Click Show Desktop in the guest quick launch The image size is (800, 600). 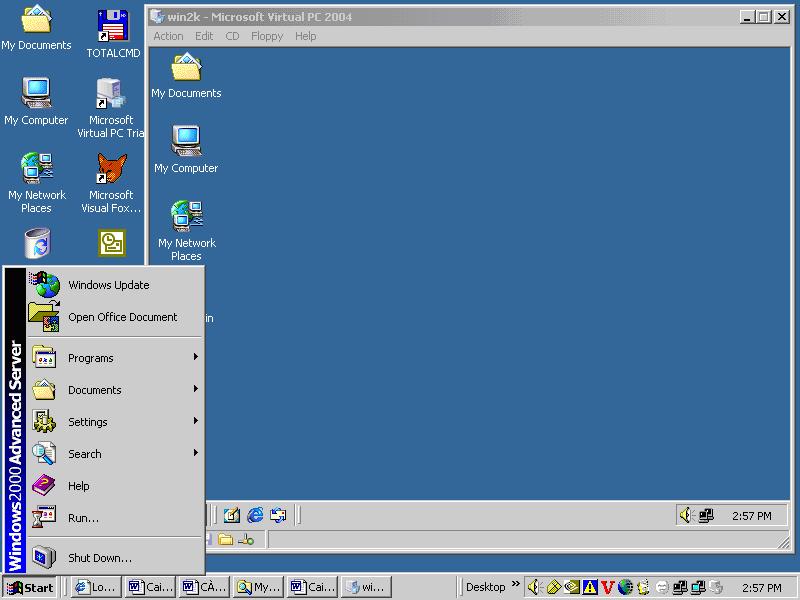point(232,516)
